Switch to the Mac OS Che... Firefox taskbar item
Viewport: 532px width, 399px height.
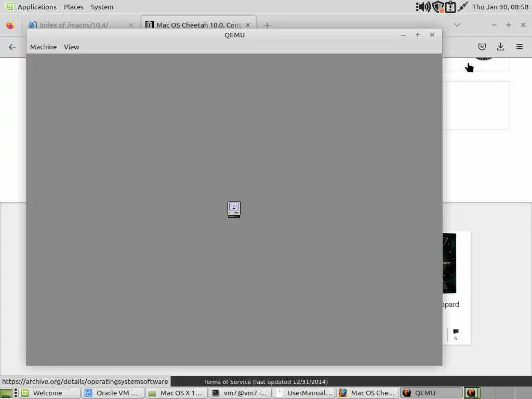point(367,393)
